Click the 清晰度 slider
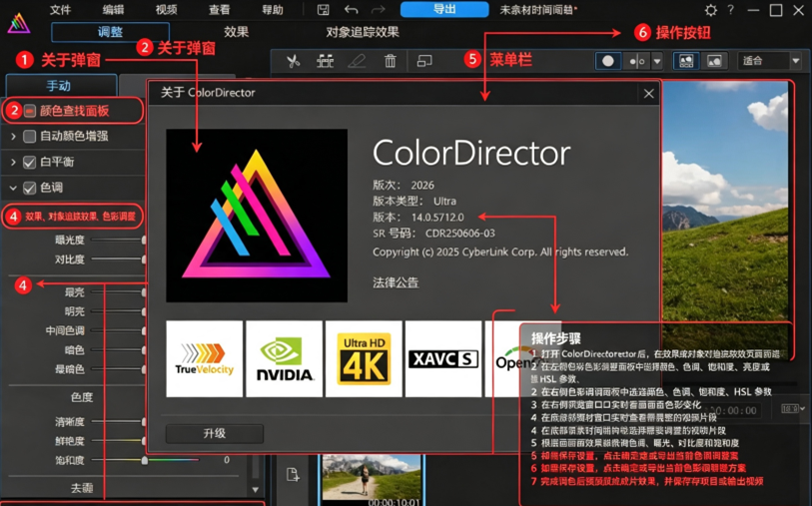Image resolution: width=812 pixels, height=506 pixels. 118,421
